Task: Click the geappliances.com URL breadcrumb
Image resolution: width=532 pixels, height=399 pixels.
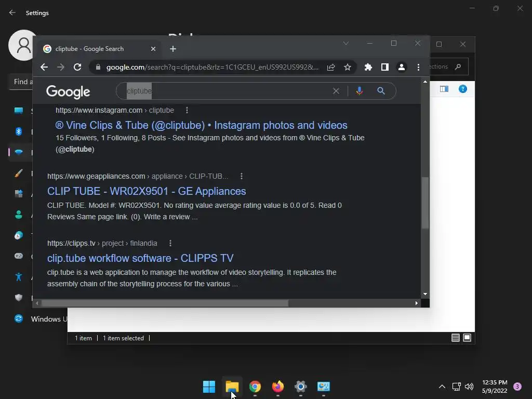Action: point(138,176)
